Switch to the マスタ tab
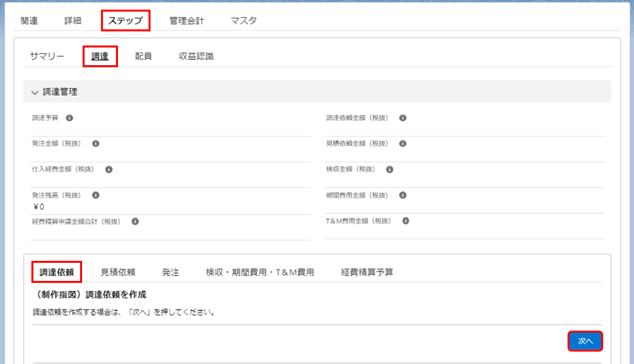The height and width of the screenshot is (364, 634). [244, 21]
